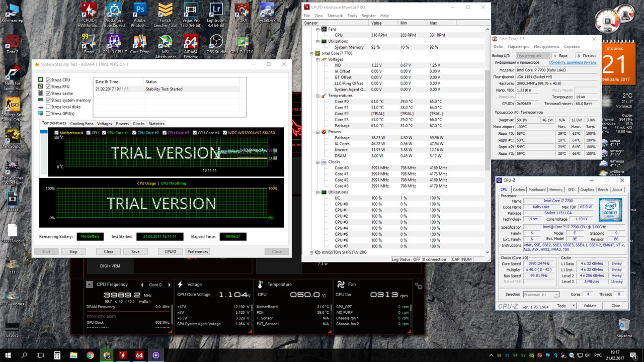The image size is (644, 362).
Task: Open Google Chrome from the taskbar
Action: pos(90,355)
